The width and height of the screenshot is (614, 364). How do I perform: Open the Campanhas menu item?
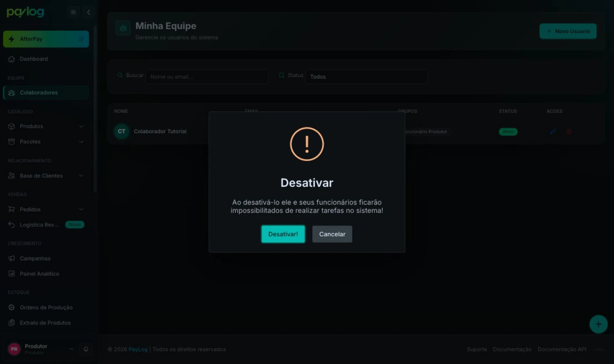pos(46,258)
